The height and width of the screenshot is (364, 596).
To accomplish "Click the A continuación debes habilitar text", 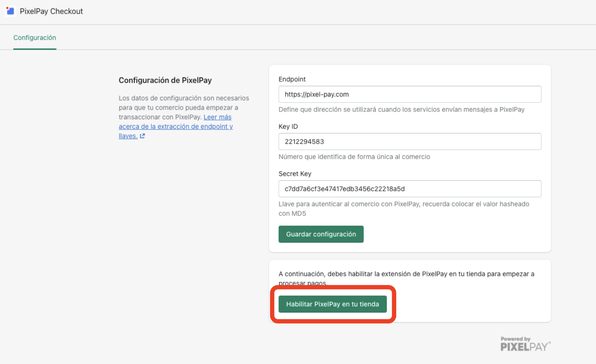I will (406, 278).
